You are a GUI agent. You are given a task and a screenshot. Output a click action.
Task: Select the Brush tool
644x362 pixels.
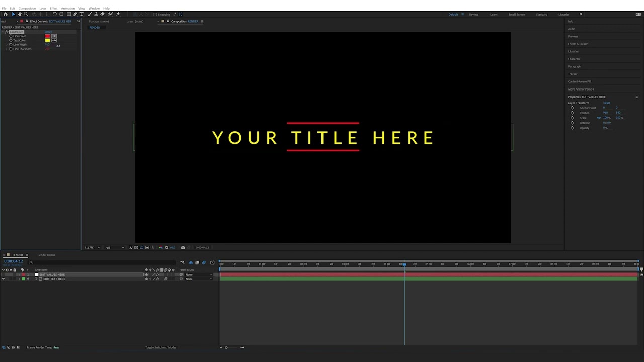click(x=90, y=14)
